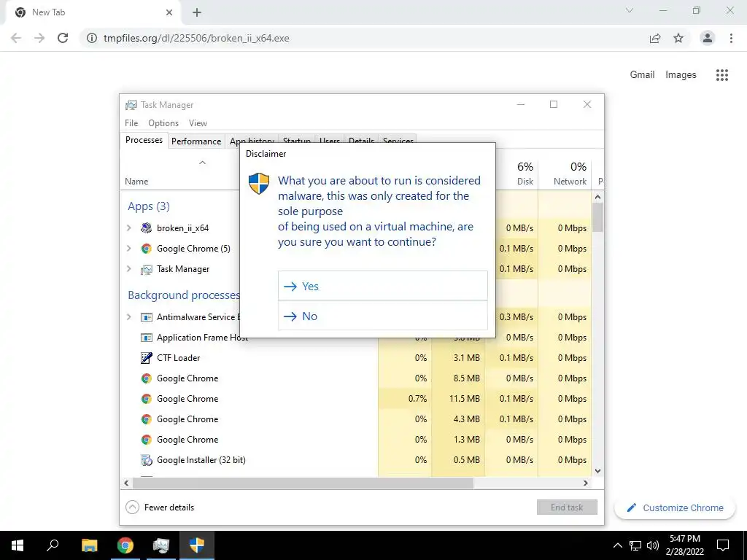The width and height of the screenshot is (747, 560).
Task: Select Google Chrome process using 1.3 MB
Action: click(355, 440)
